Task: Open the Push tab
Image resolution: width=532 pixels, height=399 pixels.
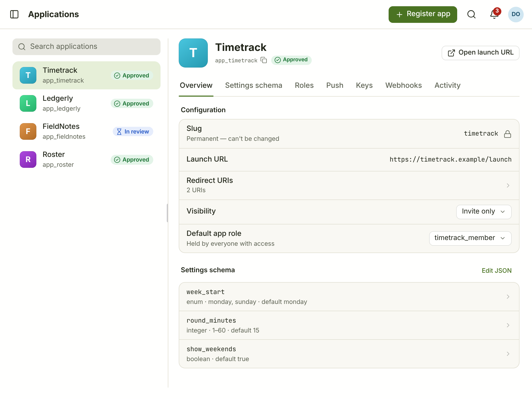Action: (x=335, y=85)
